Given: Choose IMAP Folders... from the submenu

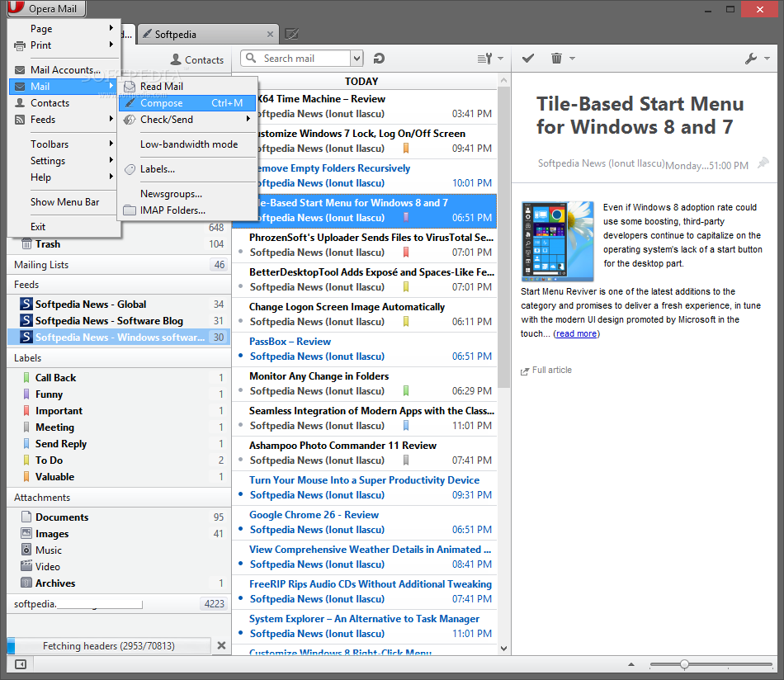Looking at the screenshot, I should pos(187,210).
